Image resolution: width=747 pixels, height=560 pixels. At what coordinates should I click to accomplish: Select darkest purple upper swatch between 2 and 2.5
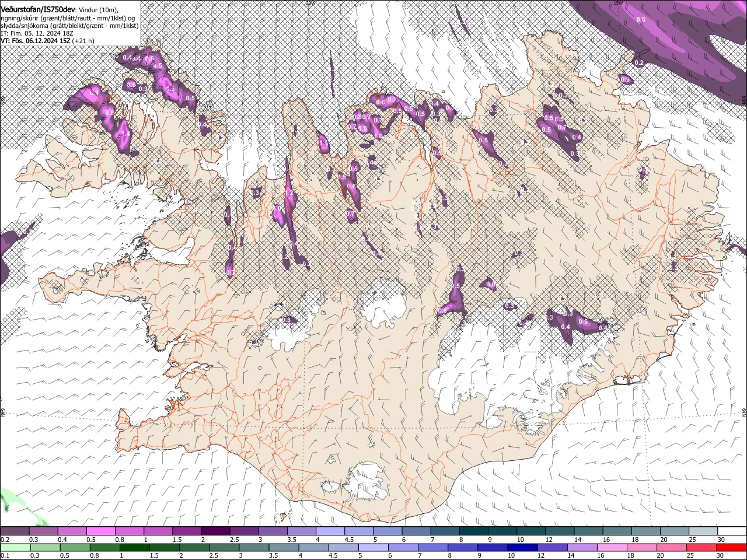pos(215,531)
